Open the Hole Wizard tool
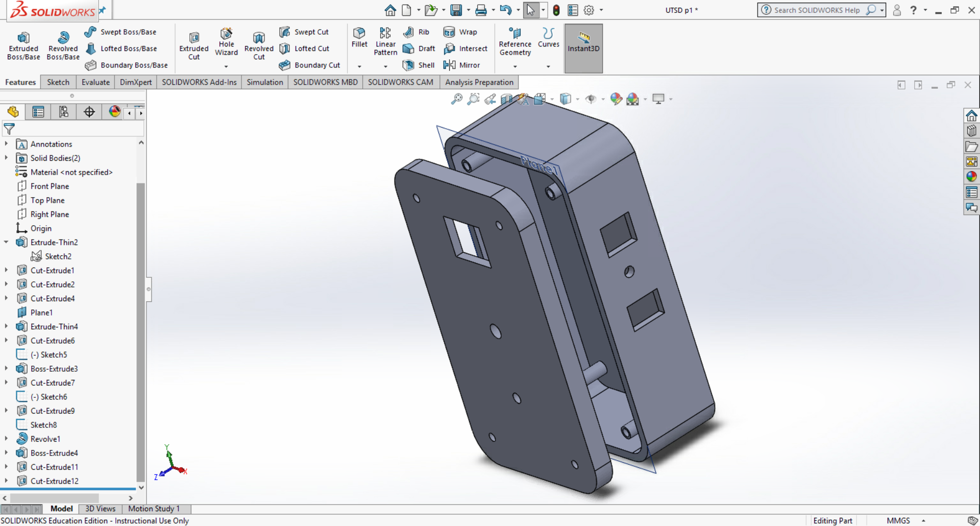 [226, 42]
